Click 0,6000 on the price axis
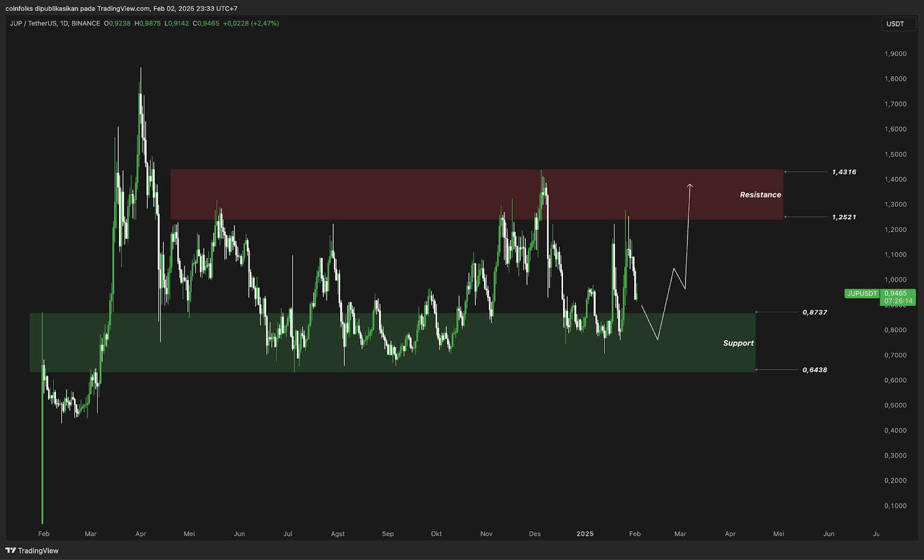This screenshot has height=560, width=924. [896, 380]
